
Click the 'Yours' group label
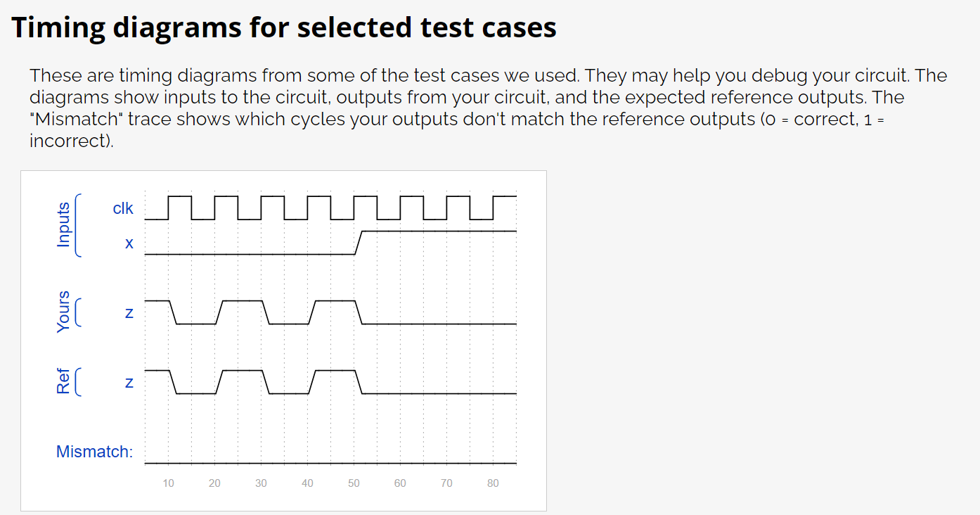64,312
